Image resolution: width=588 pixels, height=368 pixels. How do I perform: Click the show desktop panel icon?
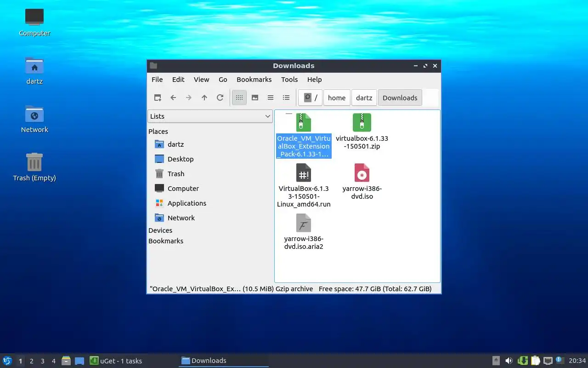point(79,361)
